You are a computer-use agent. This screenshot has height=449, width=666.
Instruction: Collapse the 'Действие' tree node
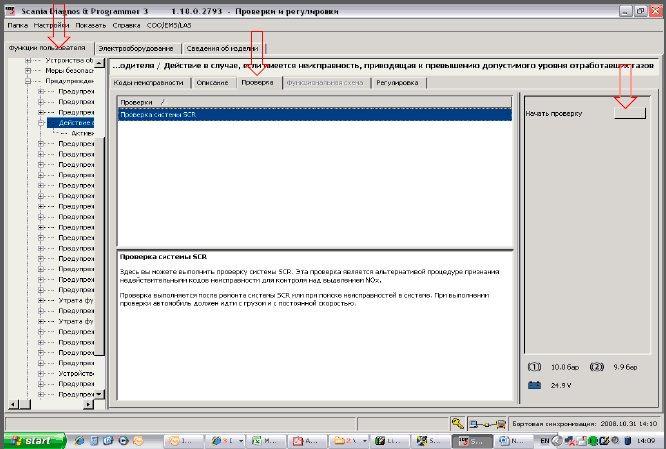40,121
